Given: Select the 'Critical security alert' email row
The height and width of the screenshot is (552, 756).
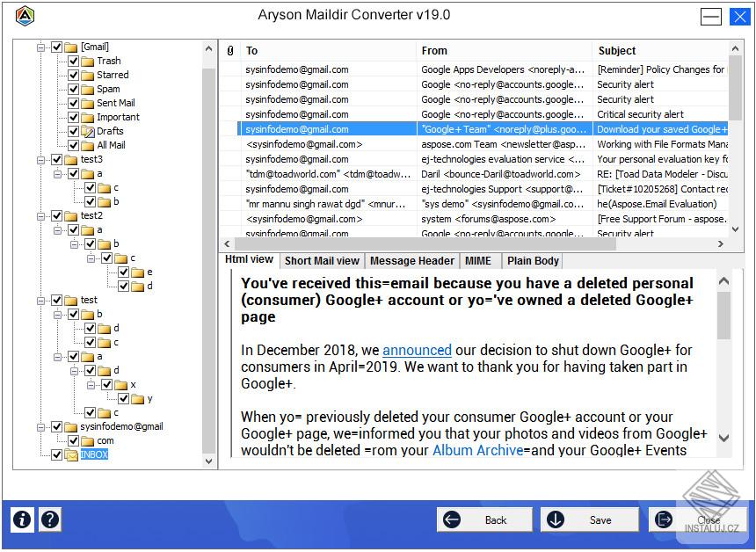Looking at the screenshot, I should pyautogui.click(x=475, y=114).
